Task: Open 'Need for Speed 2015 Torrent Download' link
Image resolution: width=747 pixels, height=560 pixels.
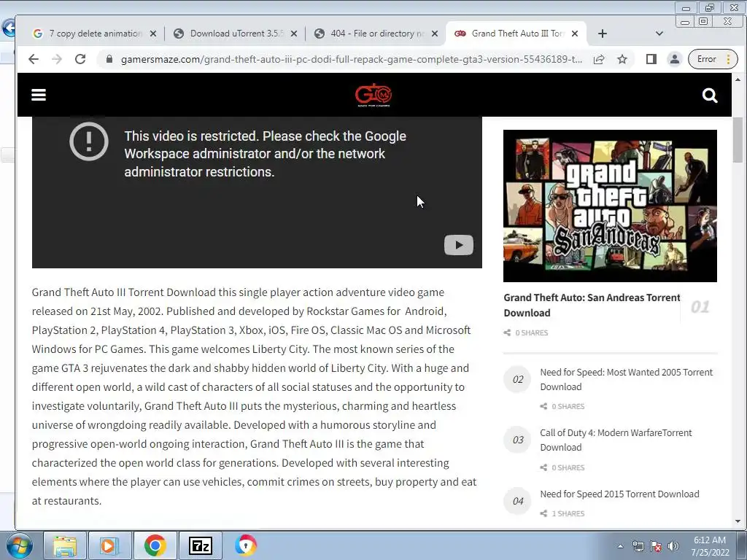Action: [x=619, y=494]
